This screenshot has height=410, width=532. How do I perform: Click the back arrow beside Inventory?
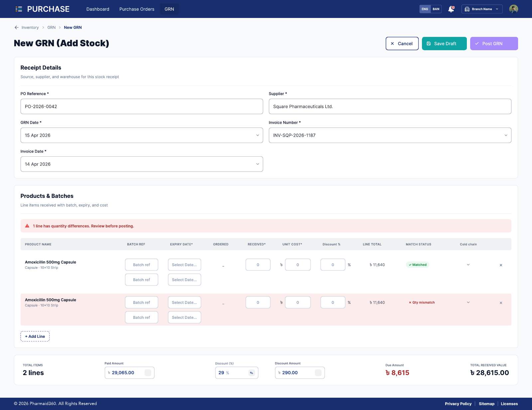[16, 28]
